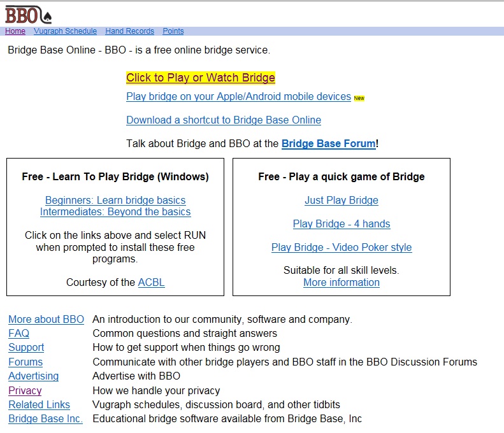Click the BBO spade logo
The height and width of the screenshot is (433, 504).
click(28, 15)
